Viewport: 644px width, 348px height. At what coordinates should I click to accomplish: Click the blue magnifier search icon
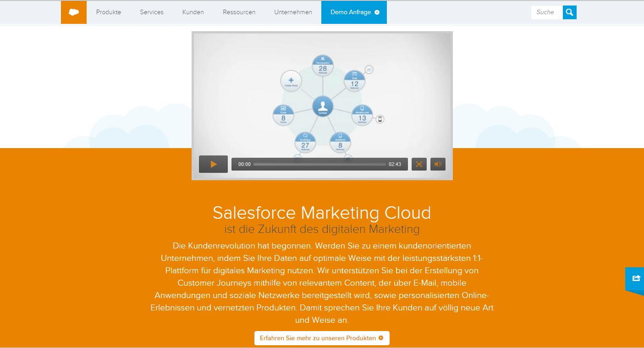point(570,12)
